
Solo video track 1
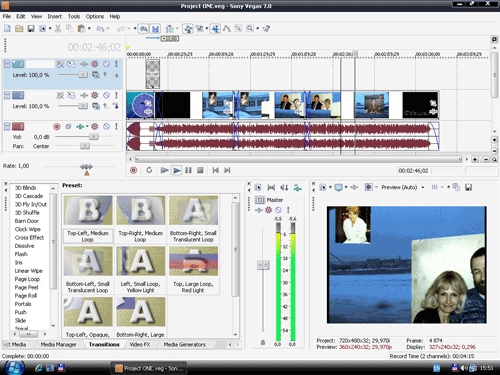click(x=116, y=64)
